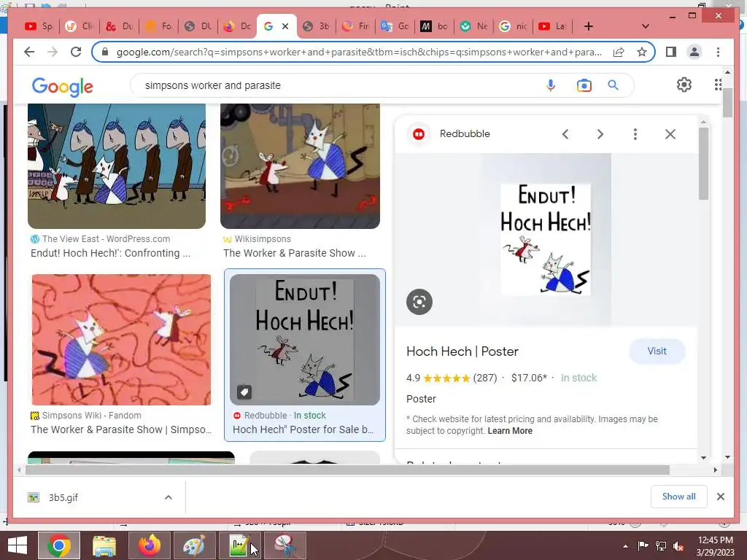Open preview panel more options

[x=635, y=134]
